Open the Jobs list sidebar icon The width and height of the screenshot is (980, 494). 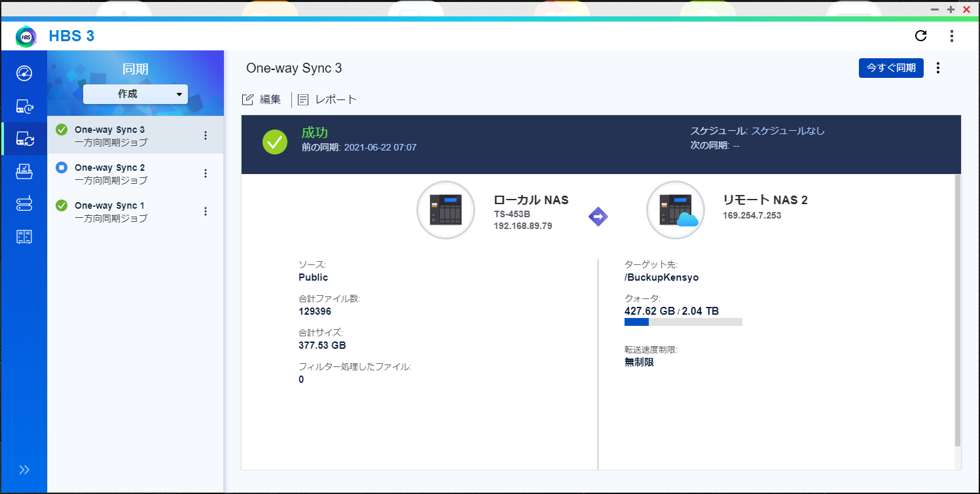(x=24, y=171)
